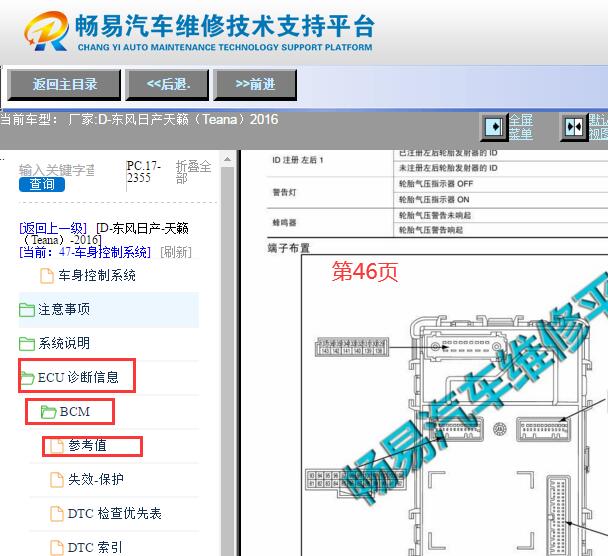Screen dimensions: 608x556
Task: Expand the 系统说明 folder
Action: click(64, 343)
